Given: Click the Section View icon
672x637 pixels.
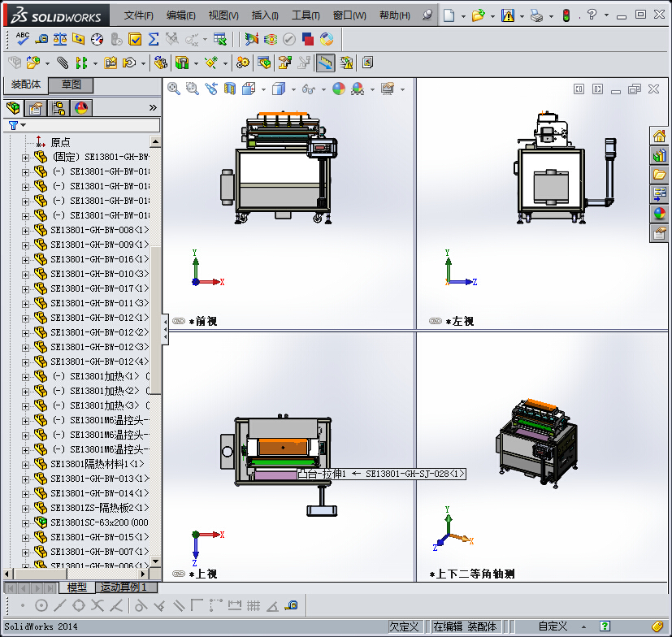Looking at the screenshot, I should 230,89.
